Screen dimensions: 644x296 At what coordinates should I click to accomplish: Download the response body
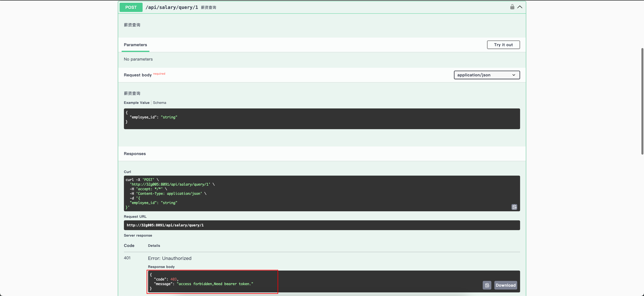coord(506,285)
